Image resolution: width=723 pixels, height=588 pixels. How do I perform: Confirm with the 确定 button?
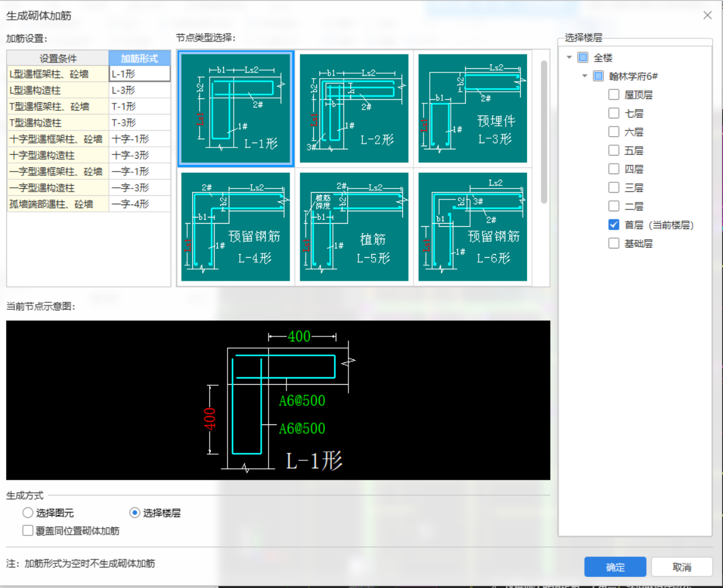(x=615, y=567)
